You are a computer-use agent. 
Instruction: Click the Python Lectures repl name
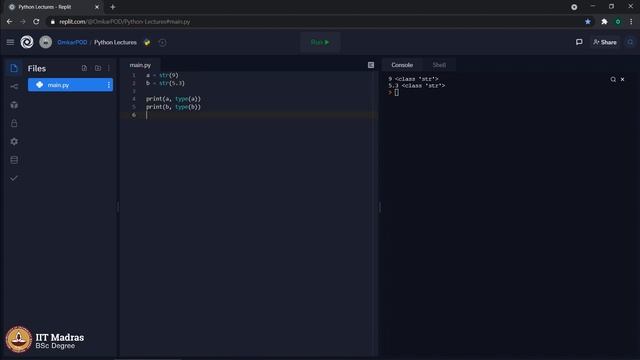click(x=116, y=42)
